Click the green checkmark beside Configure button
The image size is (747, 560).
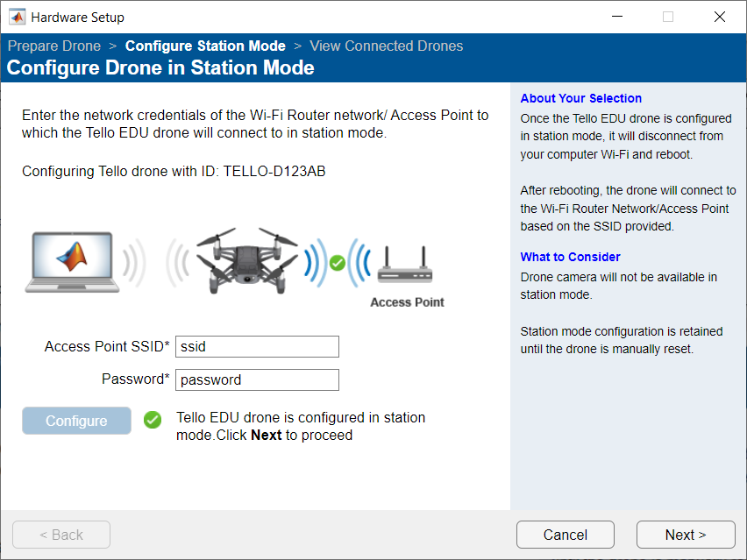click(x=152, y=421)
